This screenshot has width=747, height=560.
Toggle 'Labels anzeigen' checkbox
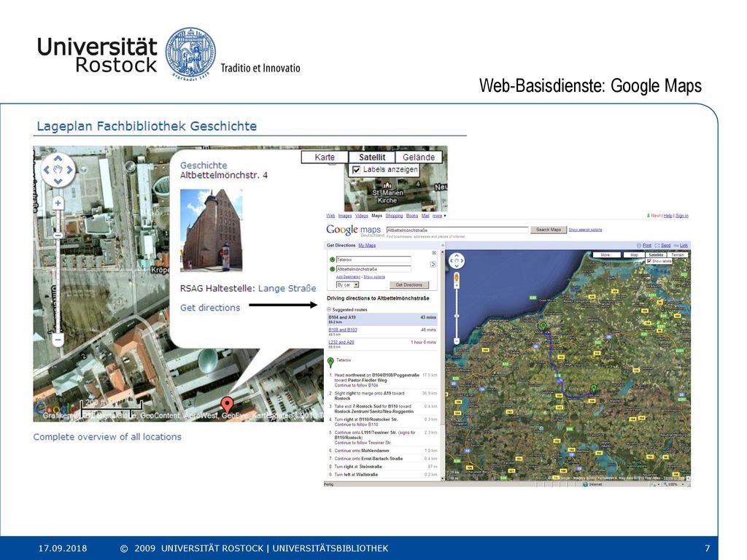(x=356, y=169)
